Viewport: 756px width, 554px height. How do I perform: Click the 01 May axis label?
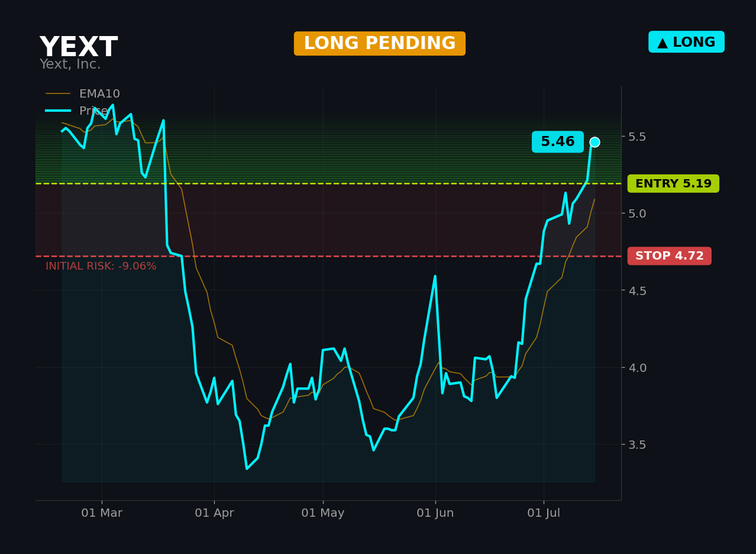323,513
